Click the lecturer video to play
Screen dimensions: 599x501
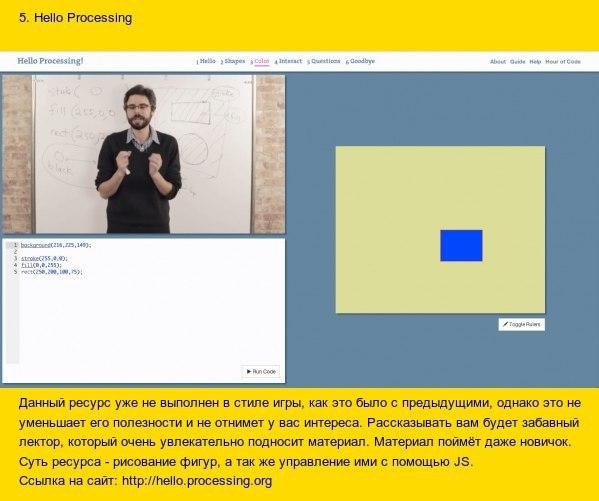click(144, 154)
